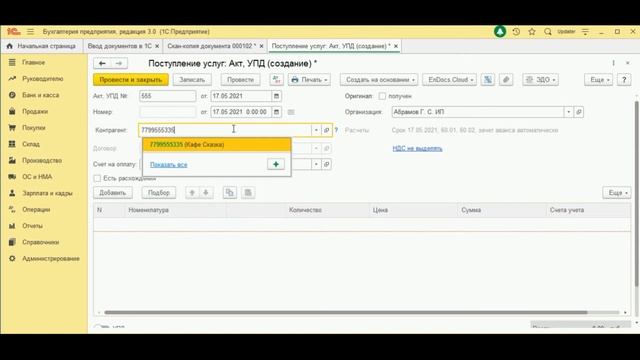Screen dimensions: 640x360
Task: Click the forward navigation arrow
Action: point(119,63)
